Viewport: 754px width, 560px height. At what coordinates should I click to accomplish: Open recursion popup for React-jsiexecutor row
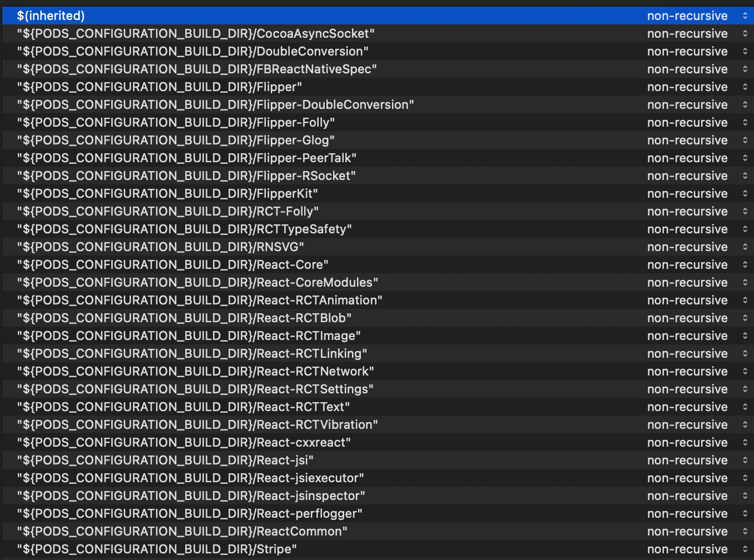pyautogui.click(x=698, y=478)
